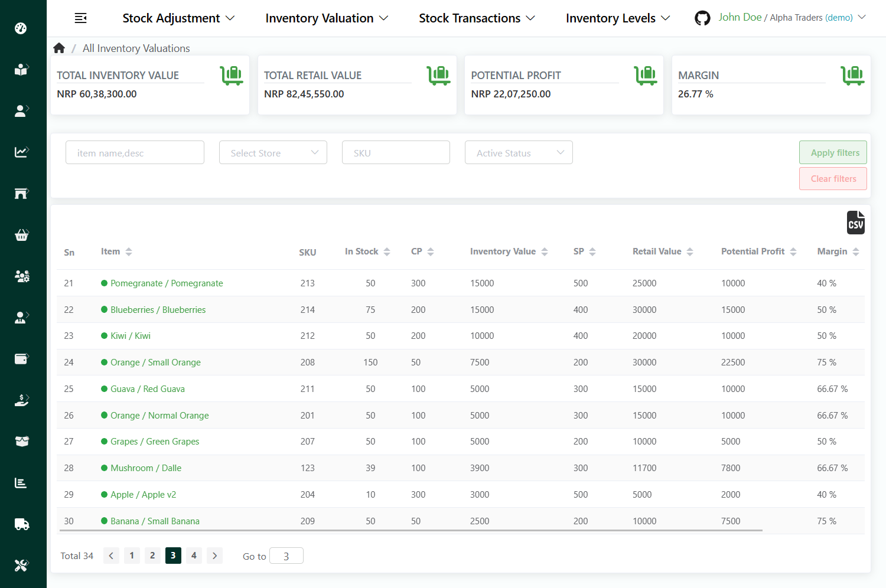Open Mushroom / Dalle item link

click(146, 468)
